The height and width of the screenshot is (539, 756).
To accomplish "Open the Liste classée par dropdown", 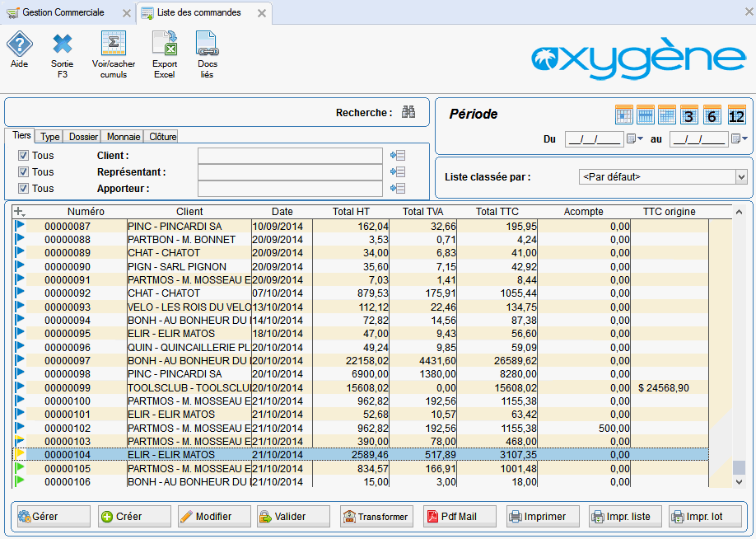I will coord(741,177).
